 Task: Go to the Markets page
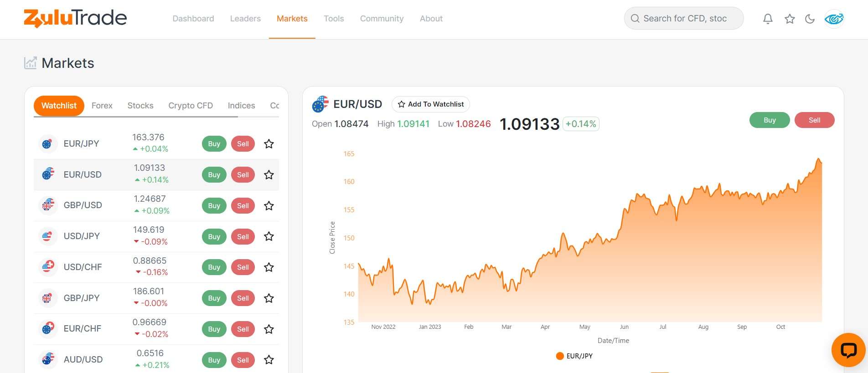[x=292, y=19]
